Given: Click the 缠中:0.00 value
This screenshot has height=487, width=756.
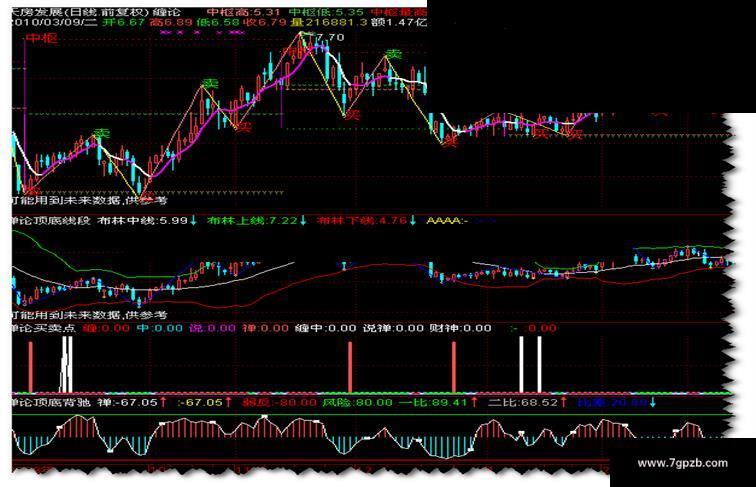Looking at the screenshot, I should [x=325, y=328].
